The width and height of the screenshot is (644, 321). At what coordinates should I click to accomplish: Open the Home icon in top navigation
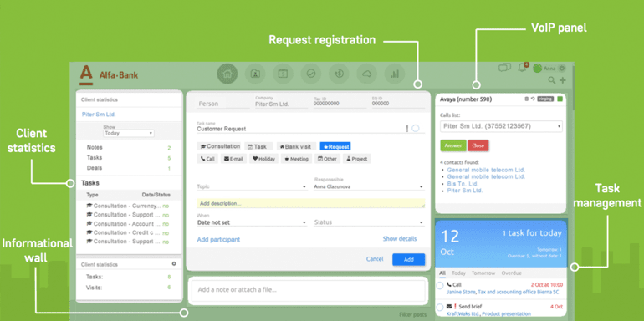227,74
